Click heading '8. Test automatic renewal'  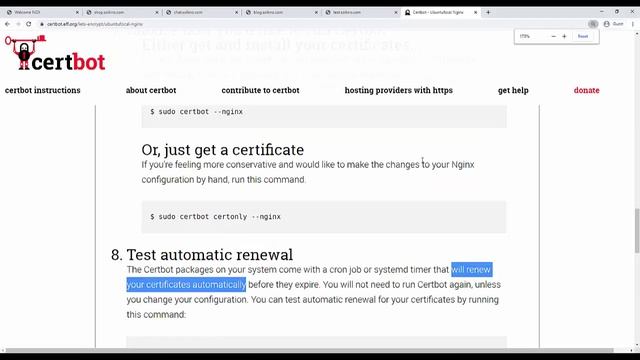coord(202,255)
